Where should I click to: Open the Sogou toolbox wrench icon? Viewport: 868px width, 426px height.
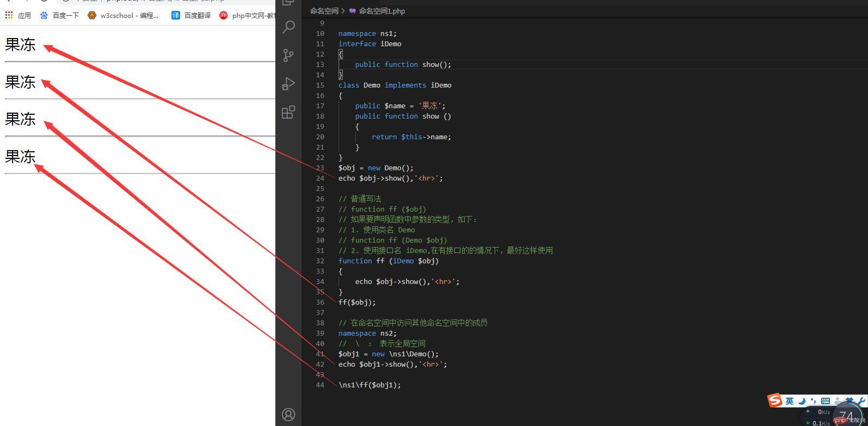861,401
